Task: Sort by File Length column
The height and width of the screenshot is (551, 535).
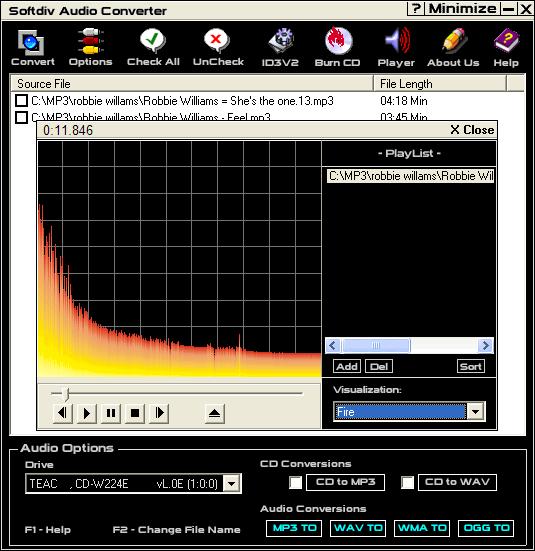Action: [x=440, y=84]
